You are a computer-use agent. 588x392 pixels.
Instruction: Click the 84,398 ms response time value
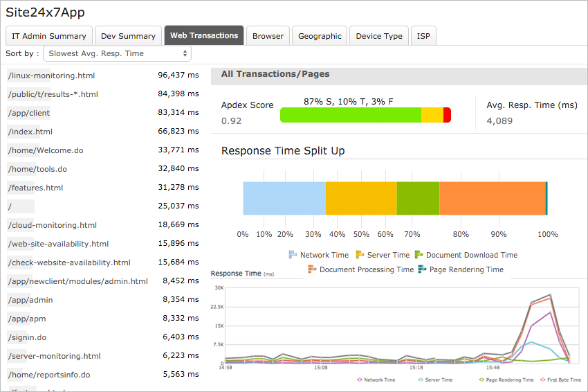(x=178, y=94)
